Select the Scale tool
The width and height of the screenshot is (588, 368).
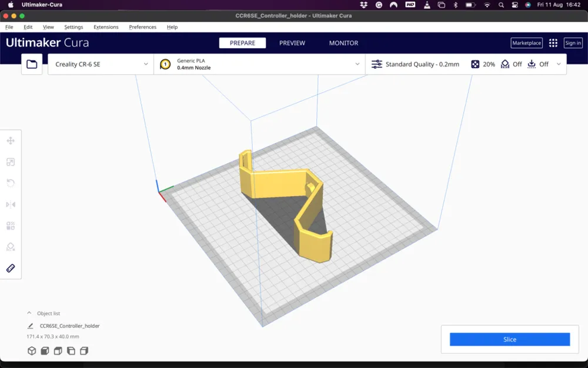coord(11,162)
